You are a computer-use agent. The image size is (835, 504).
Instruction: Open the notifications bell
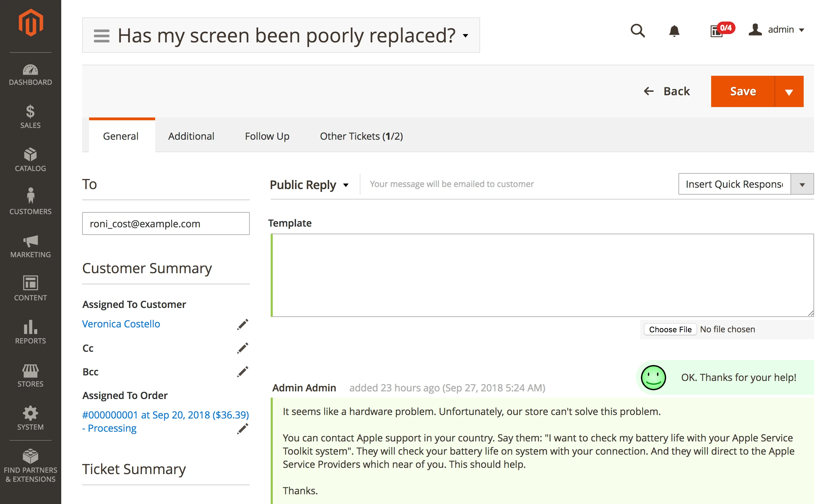tap(674, 31)
